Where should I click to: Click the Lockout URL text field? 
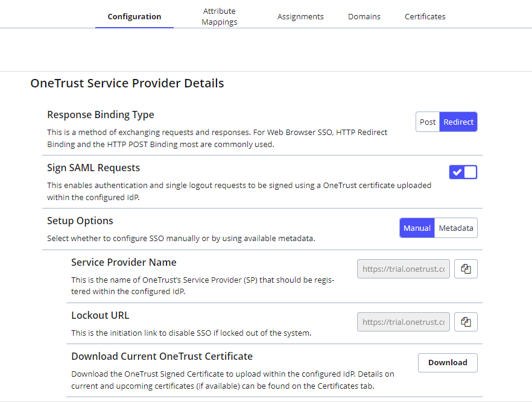tap(404, 322)
